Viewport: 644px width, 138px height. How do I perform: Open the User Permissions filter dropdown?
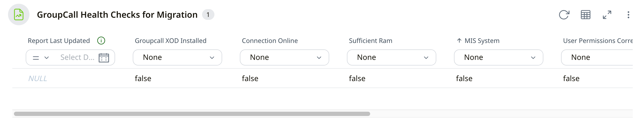pos(597,57)
